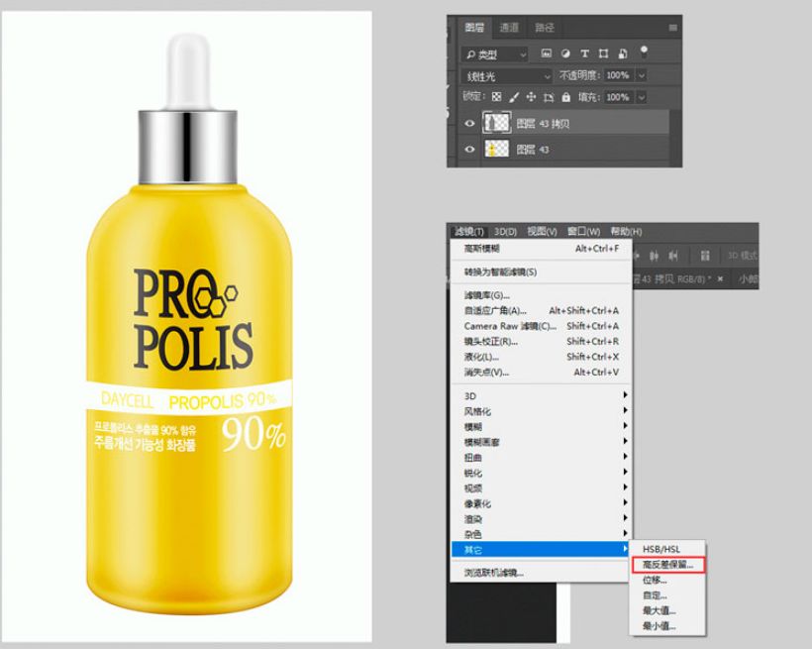Click the 填充 100% value field
The image size is (812, 649).
[618, 97]
